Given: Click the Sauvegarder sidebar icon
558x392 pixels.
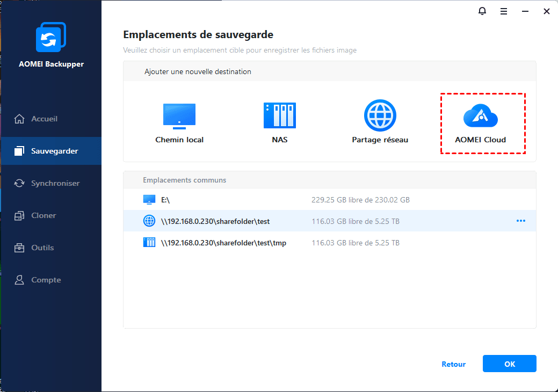Looking at the screenshot, I should coord(19,151).
